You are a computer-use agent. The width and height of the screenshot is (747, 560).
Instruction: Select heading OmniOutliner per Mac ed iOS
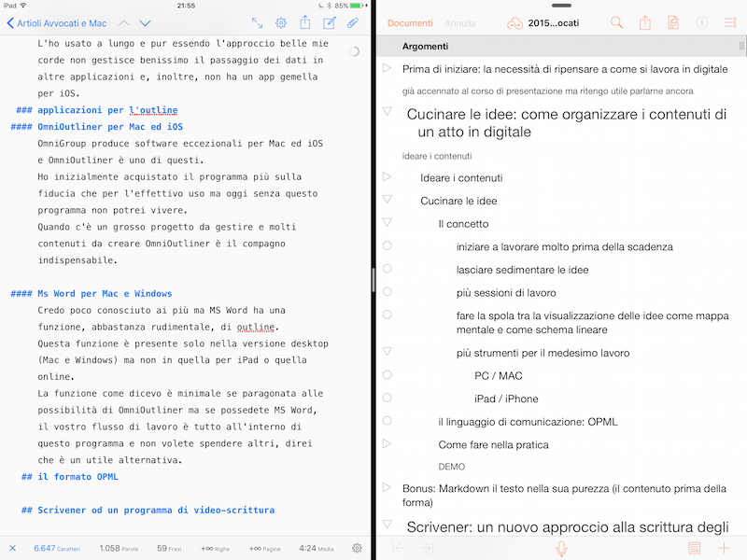tap(110, 127)
